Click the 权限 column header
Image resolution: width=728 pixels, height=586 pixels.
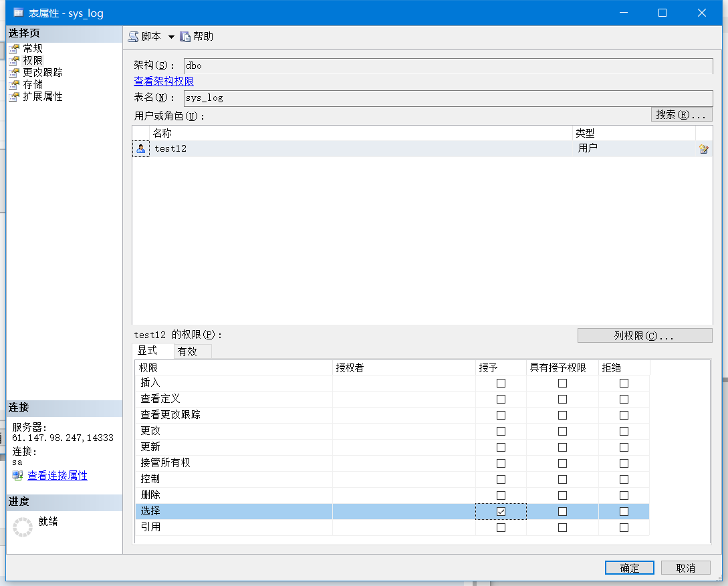[234, 368]
